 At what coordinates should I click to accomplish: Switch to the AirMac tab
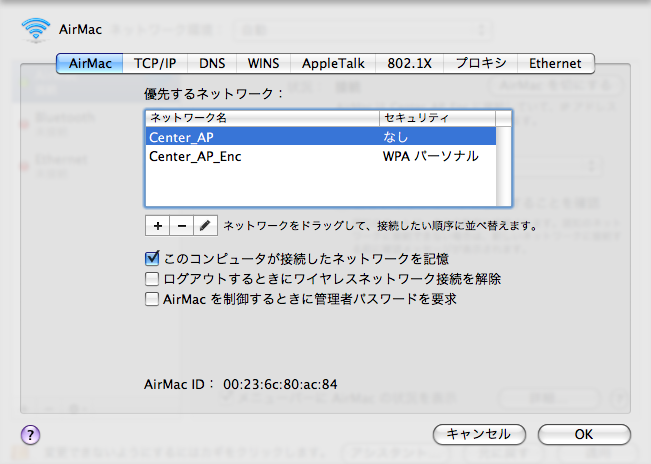(90, 63)
